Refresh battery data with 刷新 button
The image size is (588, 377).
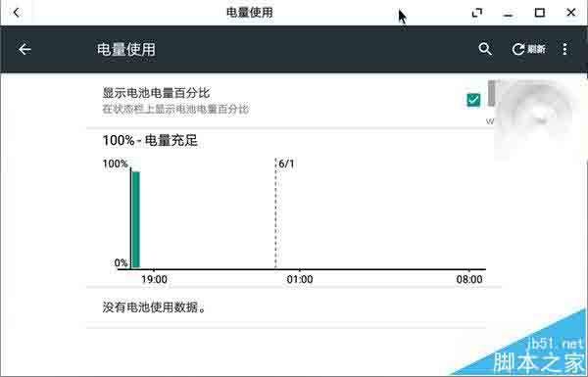(x=528, y=49)
